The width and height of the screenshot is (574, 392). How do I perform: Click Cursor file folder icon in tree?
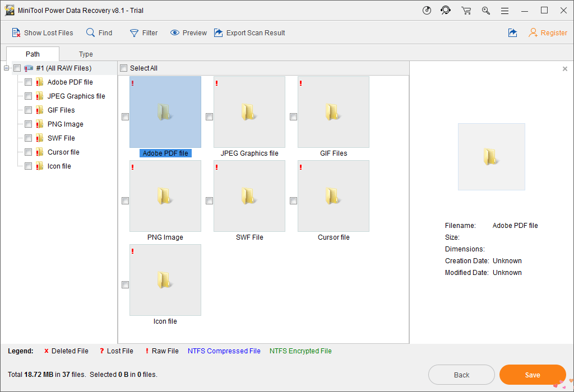40,152
